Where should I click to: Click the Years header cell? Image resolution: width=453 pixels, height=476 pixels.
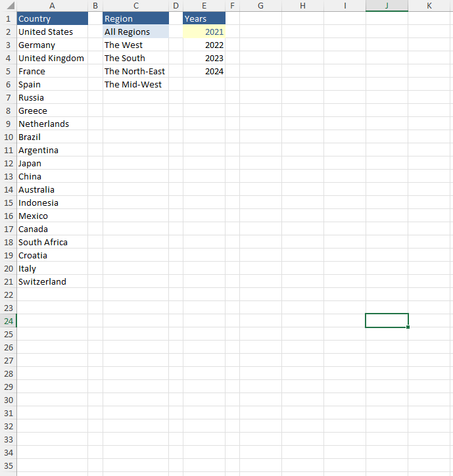pyautogui.click(x=204, y=18)
